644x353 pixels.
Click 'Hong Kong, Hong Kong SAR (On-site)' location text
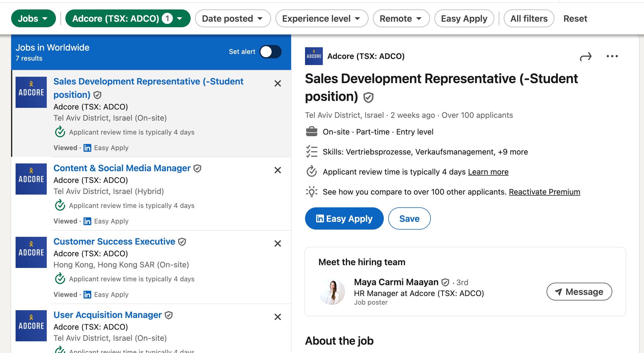(121, 265)
